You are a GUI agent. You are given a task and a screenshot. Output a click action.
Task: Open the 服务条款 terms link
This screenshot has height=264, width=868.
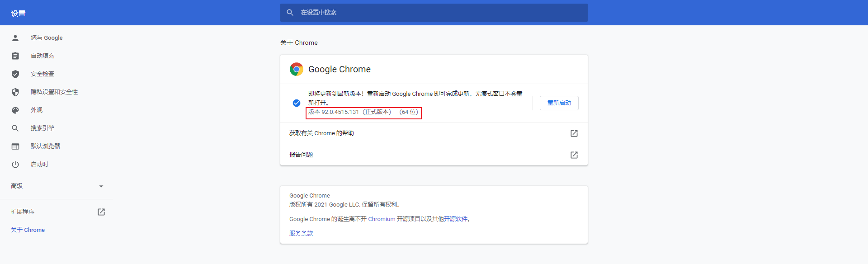pyautogui.click(x=301, y=234)
